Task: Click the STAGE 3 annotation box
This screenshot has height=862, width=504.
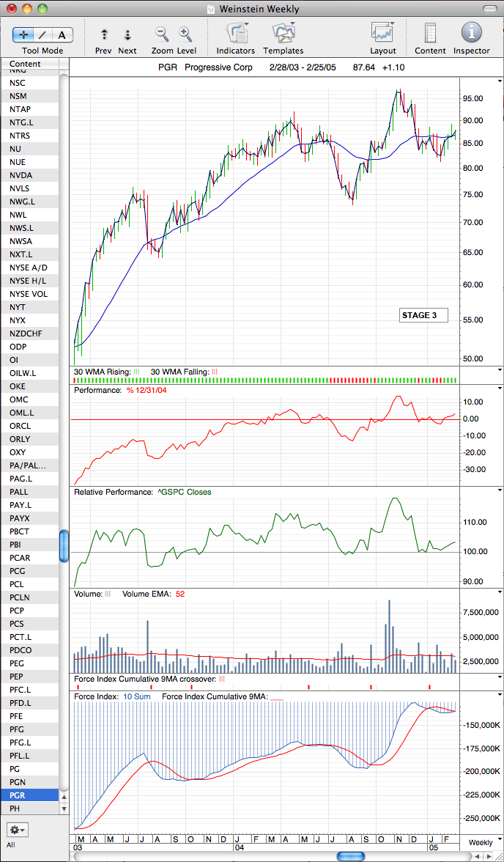Action: [423, 315]
